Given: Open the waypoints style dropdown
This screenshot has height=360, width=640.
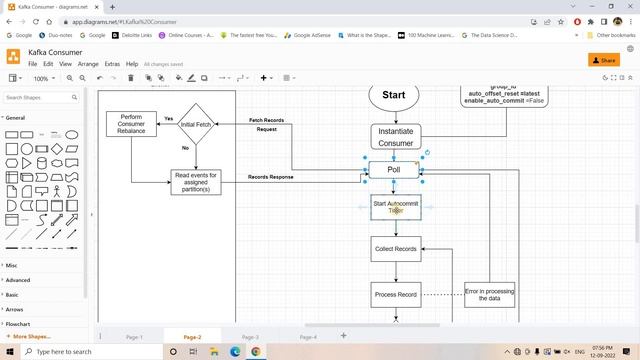Looking at the screenshot, I should [242, 78].
